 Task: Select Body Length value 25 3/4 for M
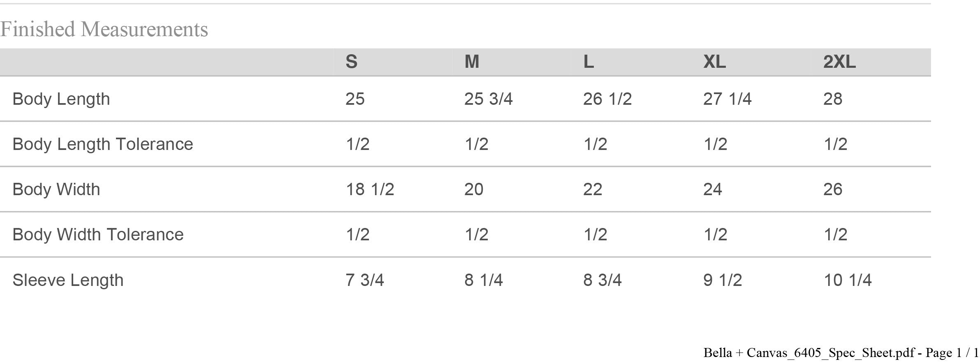click(488, 99)
